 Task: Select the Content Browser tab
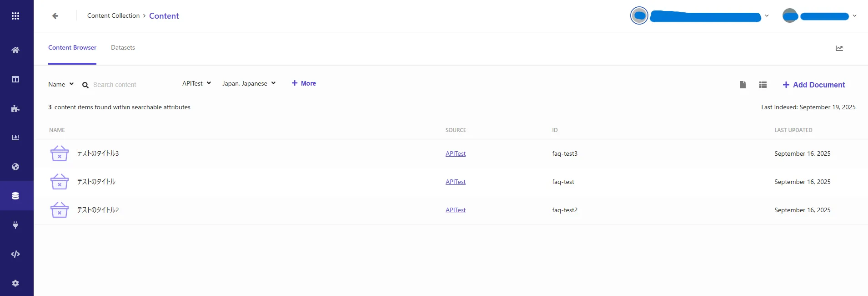pyautogui.click(x=72, y=47)
